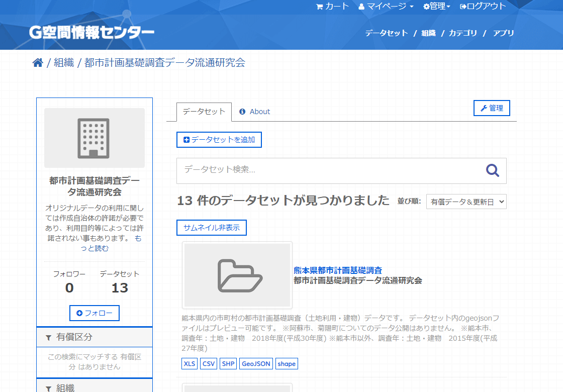This screenshot has width=563, height=392.
Task: Click the wrench icon on the 管理 button
Action: pyautogui.click(x=485, y=108)
